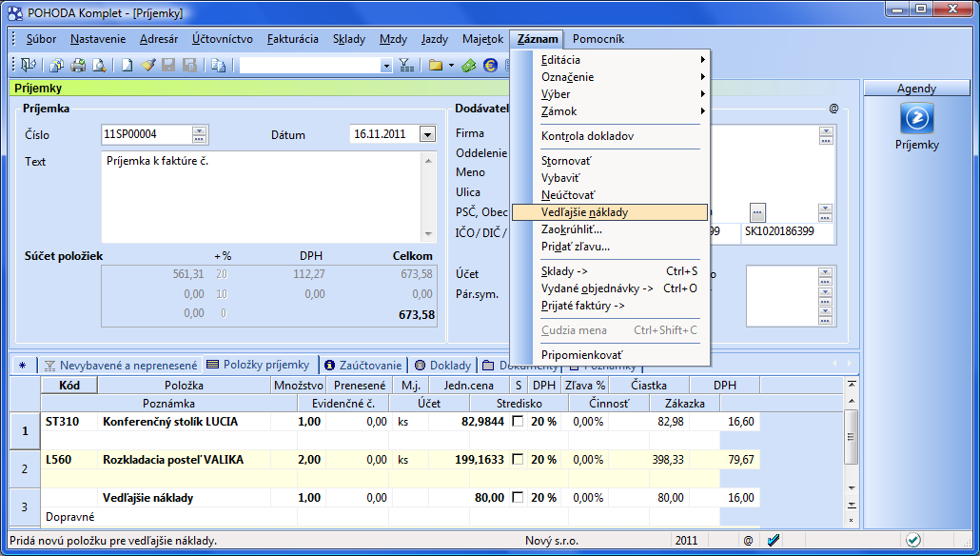Click the yellow folder icon in the toolbar
The height and width of the screenshot is (556, 980).
click(436, 65)
